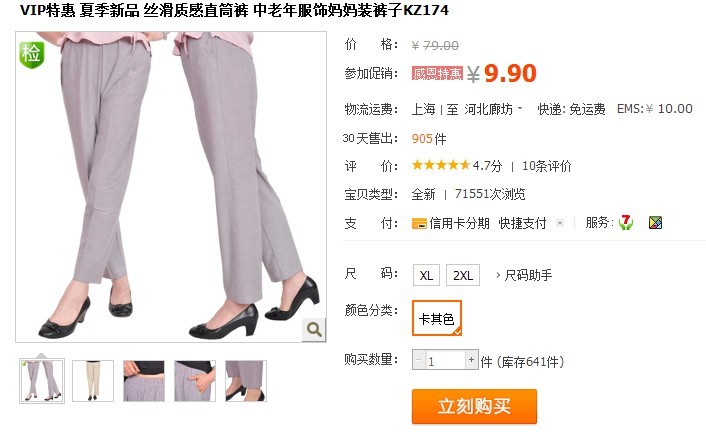
Task: Open the 10条评价 reviews link
Action: tap(547, 166)
